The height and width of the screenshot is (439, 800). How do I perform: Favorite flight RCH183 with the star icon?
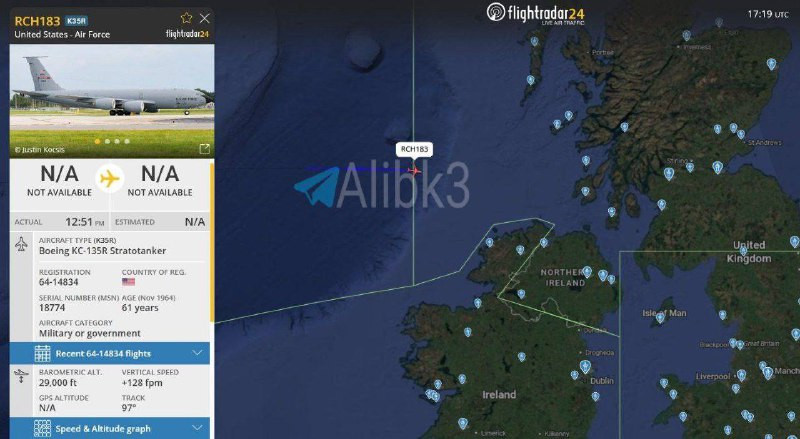coord(186,18)
